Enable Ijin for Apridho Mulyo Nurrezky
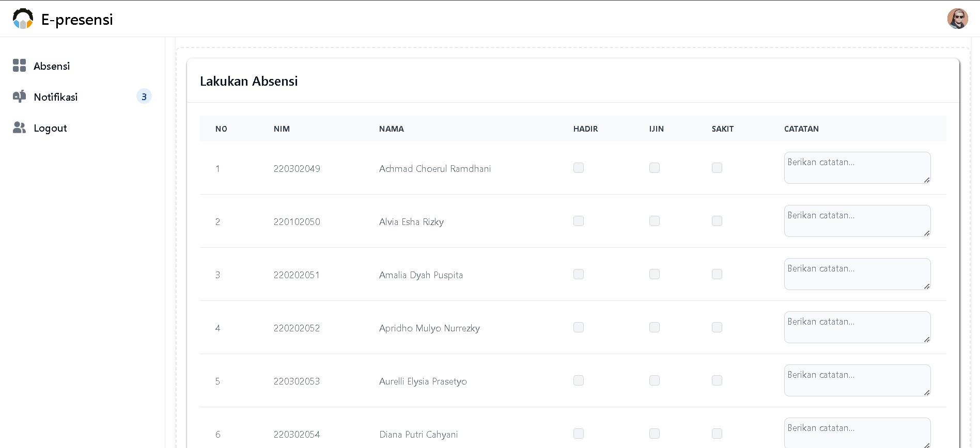The height and width of the screenshot is (448, 980). (655, 327)
